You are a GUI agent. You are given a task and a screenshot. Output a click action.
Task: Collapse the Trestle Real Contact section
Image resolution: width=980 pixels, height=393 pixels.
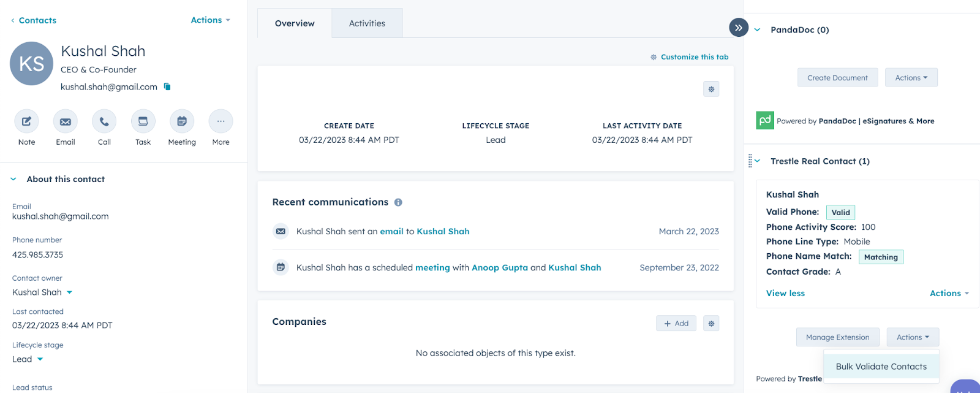758,161
